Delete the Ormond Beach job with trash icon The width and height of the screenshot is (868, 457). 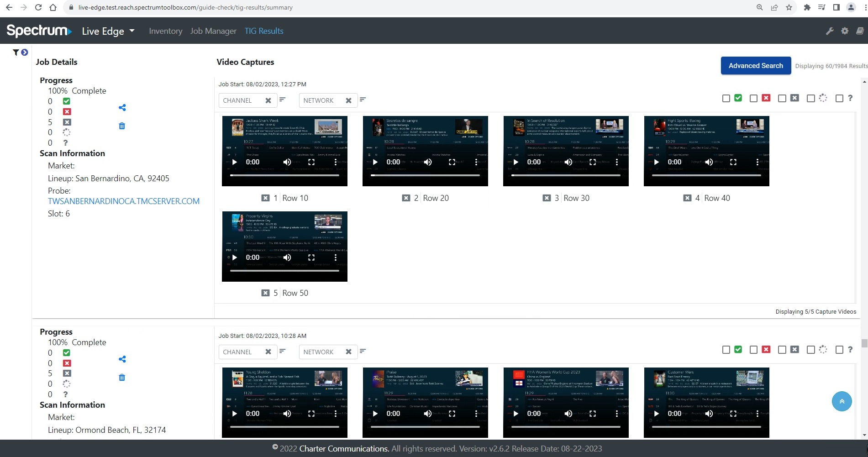[122, 378]
